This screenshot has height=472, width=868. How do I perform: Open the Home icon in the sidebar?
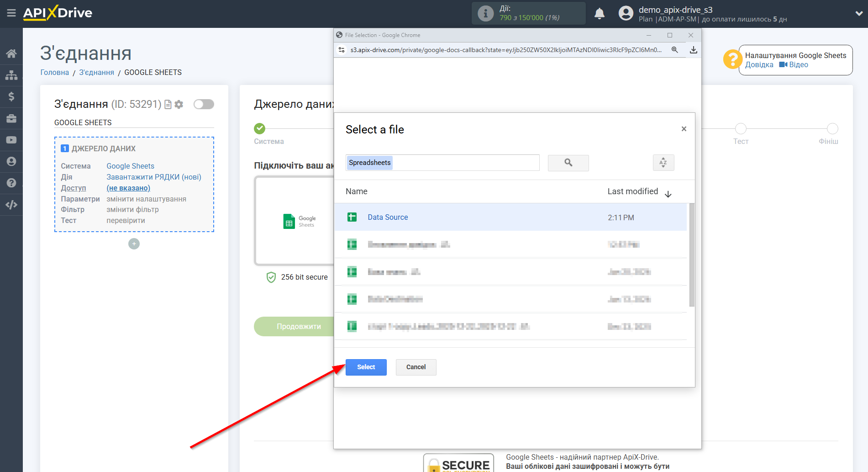(11, 53)
